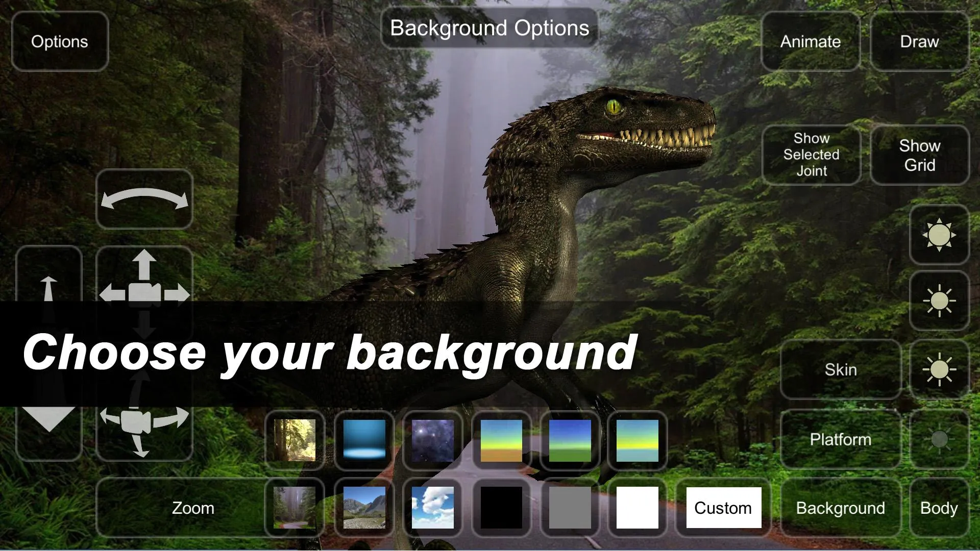Click the zoom tool button
Image resolution: width=980 pixels, height=551 pixels.
[x=192, y=507]
